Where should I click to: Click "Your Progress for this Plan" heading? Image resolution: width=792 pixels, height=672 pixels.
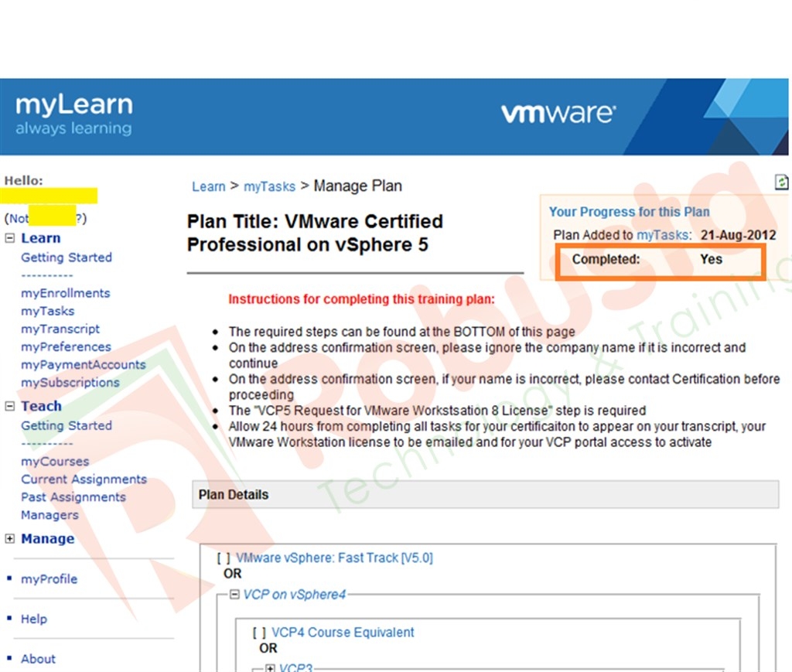[x=629, y=212]
